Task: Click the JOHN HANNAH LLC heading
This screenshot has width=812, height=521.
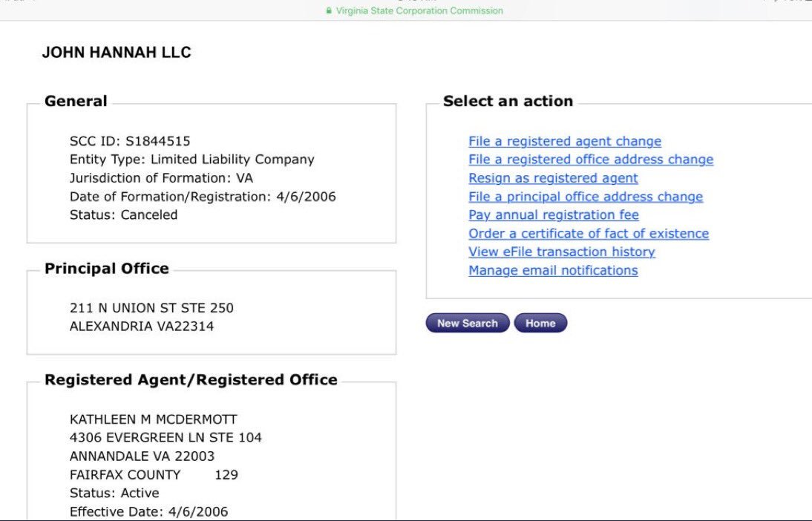Action: [117, 52]
